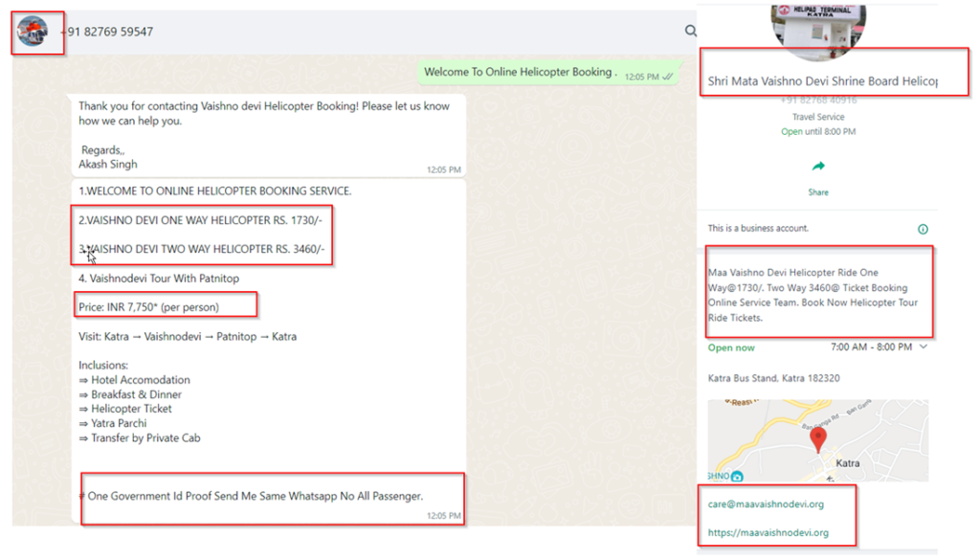Open the red map pin location
Viewport: 980px width, 560px height.
(x=817, y=438)
